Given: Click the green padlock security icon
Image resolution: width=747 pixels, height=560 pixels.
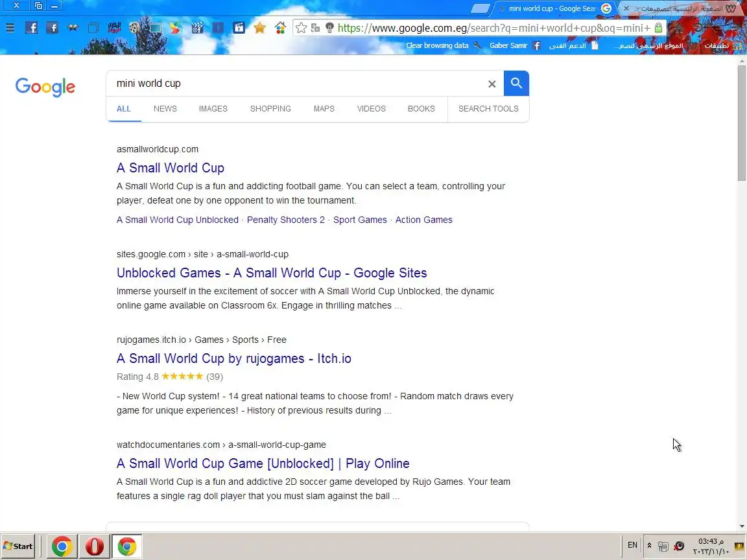Looking at the screenshot, I should 658,28.
